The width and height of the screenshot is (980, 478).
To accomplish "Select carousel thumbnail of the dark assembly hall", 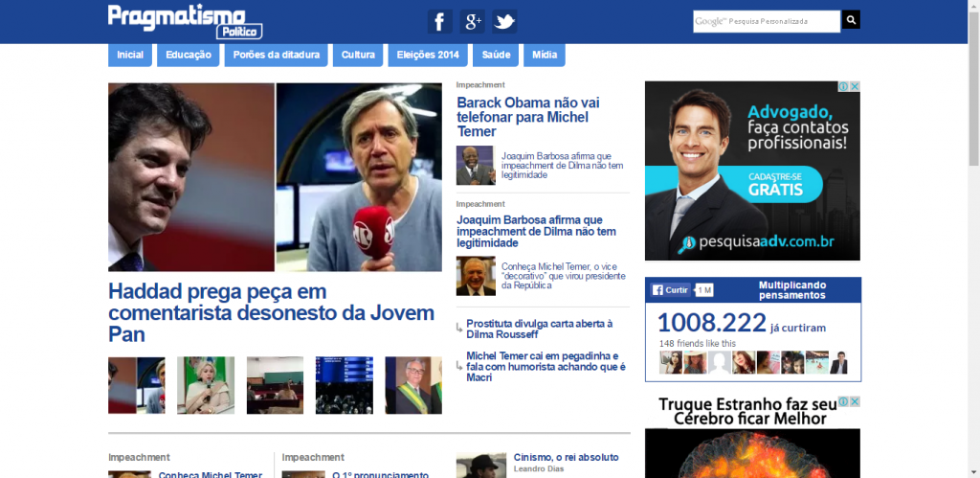I will click(x=345, y=385).
